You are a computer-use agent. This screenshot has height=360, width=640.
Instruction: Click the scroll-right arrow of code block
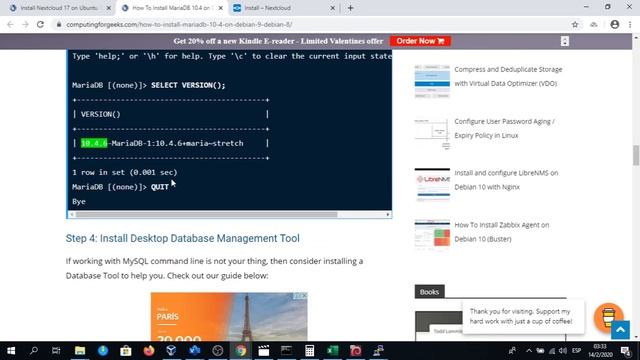(x=388, y=214)
